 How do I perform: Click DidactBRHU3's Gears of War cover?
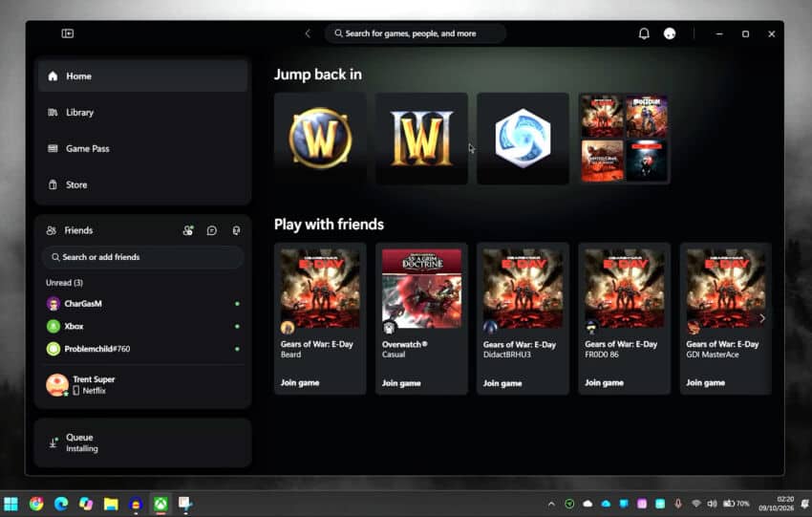524,289
